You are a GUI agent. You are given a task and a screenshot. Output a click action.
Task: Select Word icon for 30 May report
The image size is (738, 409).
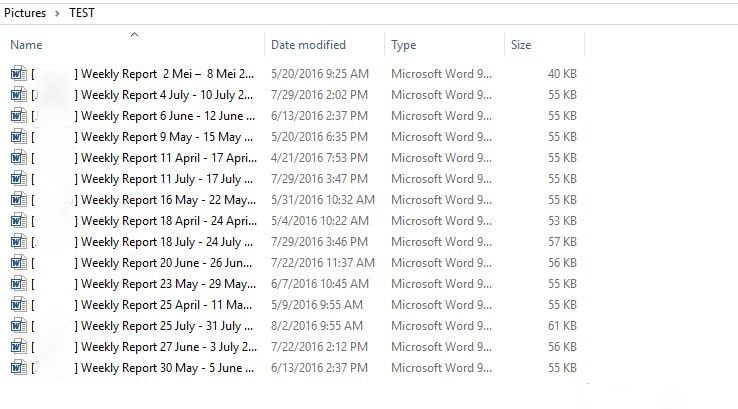(18, 368)
